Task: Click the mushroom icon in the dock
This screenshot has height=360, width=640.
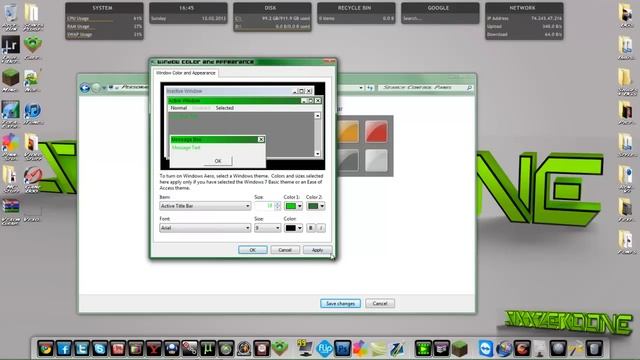Action: [172, 349]
